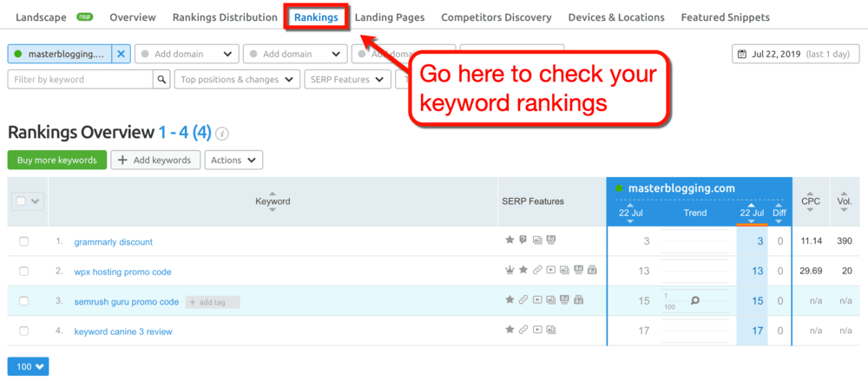Click the masterblogging.com column header label
This screenshot has width=868, height=381.
point(681,188)
